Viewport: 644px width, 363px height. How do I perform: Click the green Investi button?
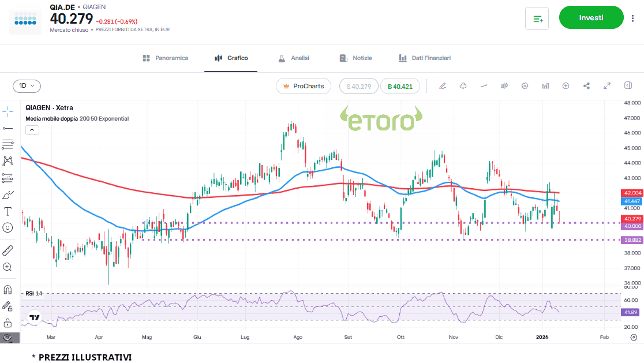pyautogui.click(x=591, y=18)
